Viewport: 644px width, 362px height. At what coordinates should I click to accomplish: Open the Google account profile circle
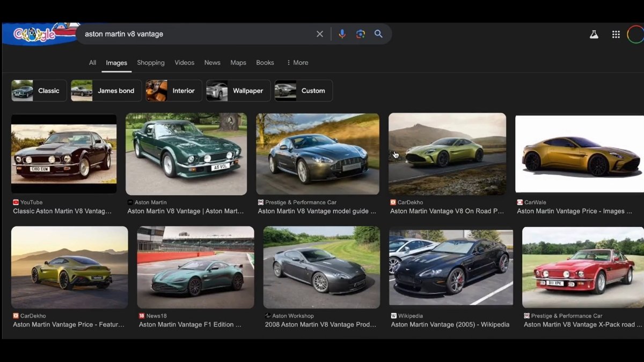(x=635, y=34)
